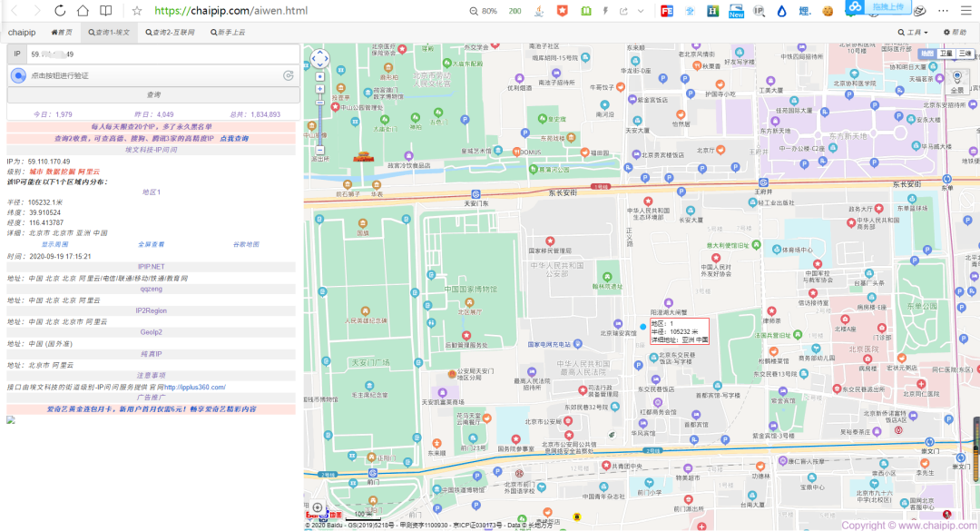Click the red Tiananmen gate landmark icon

point(363,156)
